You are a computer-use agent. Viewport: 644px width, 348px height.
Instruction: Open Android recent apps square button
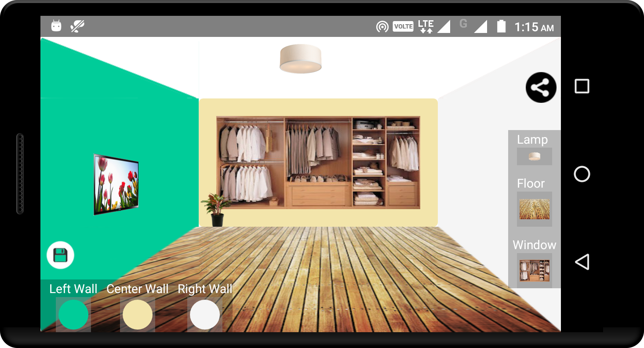tap(582, 86)
